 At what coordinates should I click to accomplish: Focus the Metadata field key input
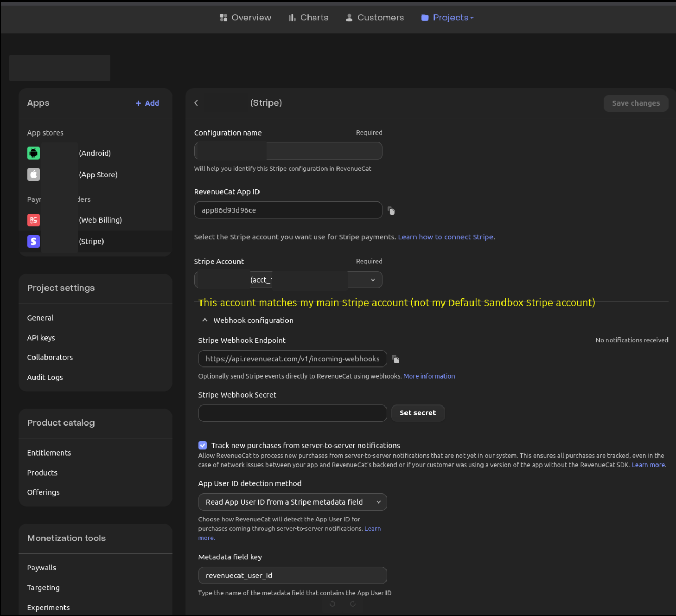point(293,575)
